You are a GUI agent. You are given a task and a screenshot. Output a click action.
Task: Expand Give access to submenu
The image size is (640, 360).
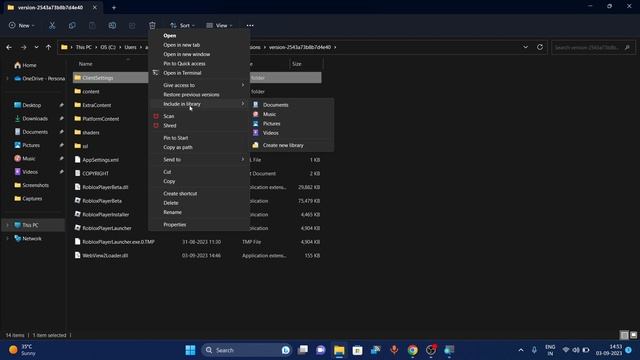coord(200,85)
